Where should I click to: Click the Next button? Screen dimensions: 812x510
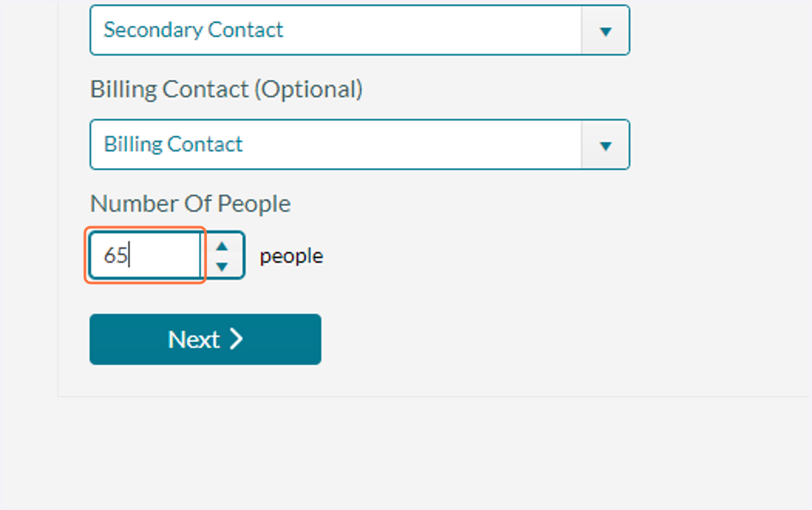click(x=205, y=339)
